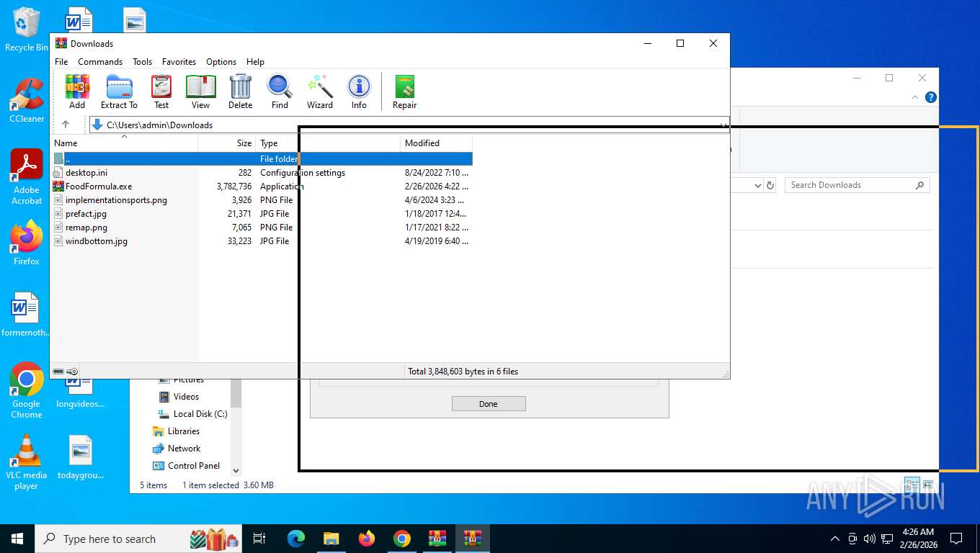Image resolution: width=980 pixels, height=553 pixels.
Task: Open the CCleaner desktop shortcut
Action: pyautogui.click(x=27, y=100)
